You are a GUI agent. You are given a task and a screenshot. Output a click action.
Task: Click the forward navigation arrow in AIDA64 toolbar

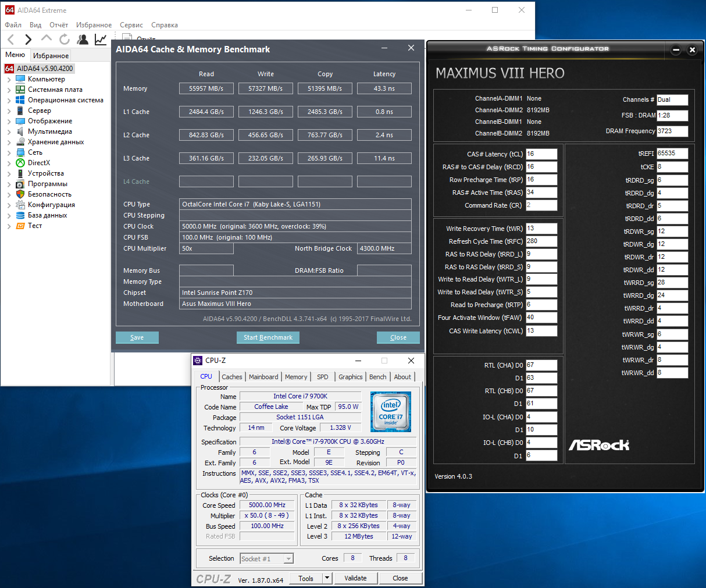[28, 40]
